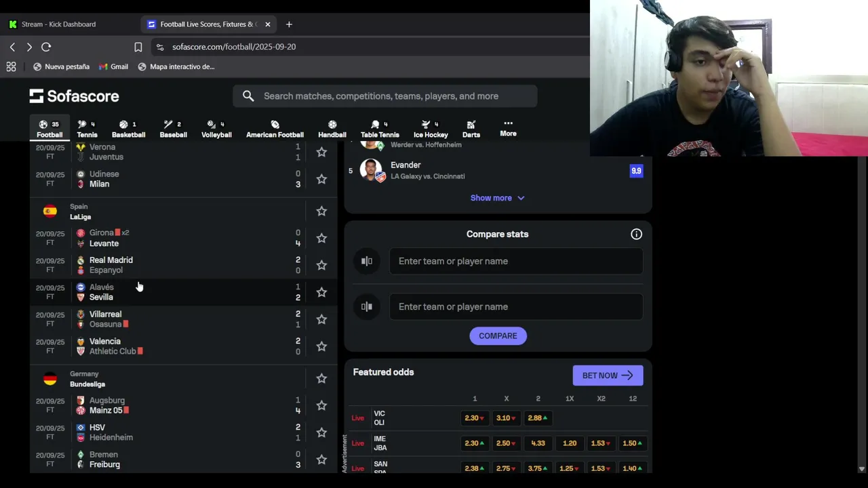Open the Nueva pestaña bookmark
Viewport: 868px width, 488px height.
coord(61,66)
